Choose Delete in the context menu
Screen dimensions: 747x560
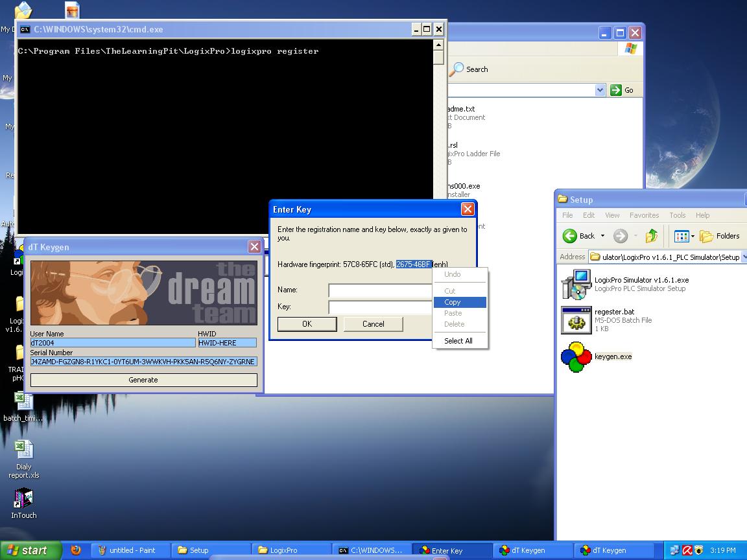pyautogui.click(x=460, y=324)
